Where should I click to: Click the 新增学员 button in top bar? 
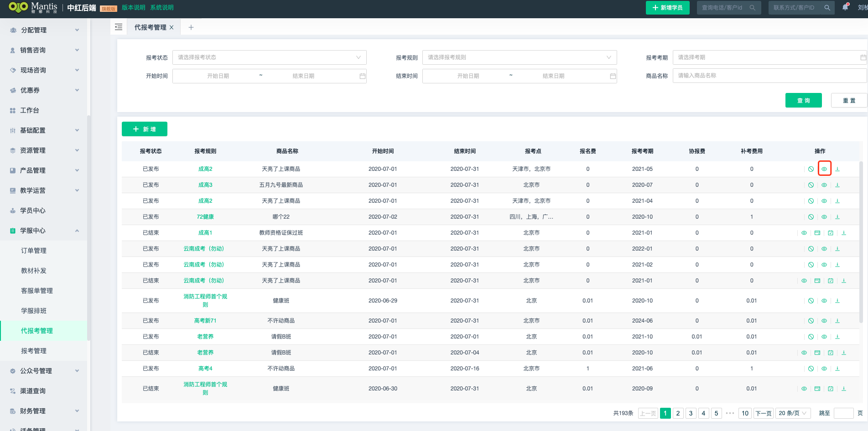[x=667, y=8]
